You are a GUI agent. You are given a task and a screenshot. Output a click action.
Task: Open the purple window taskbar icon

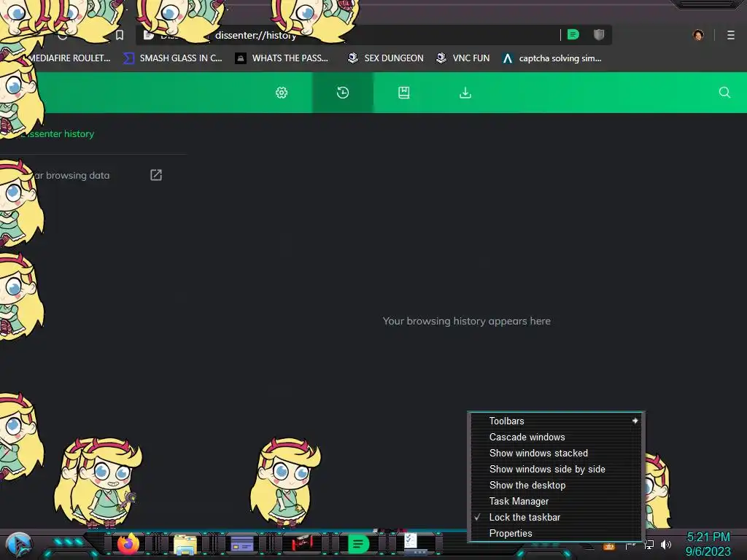click(x=242, y=544)
